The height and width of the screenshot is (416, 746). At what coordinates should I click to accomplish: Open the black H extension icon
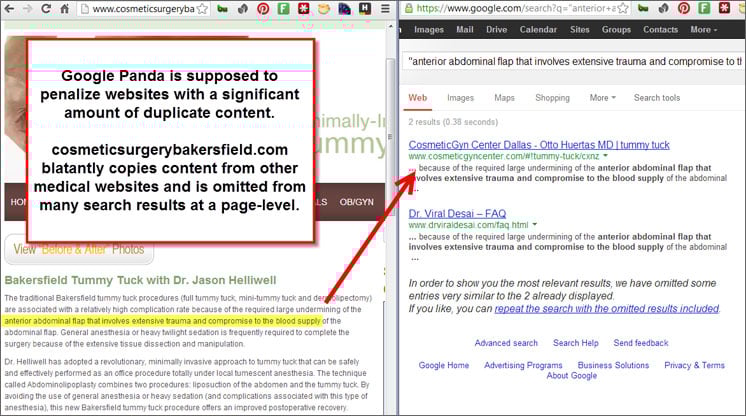tap(364, 8)
